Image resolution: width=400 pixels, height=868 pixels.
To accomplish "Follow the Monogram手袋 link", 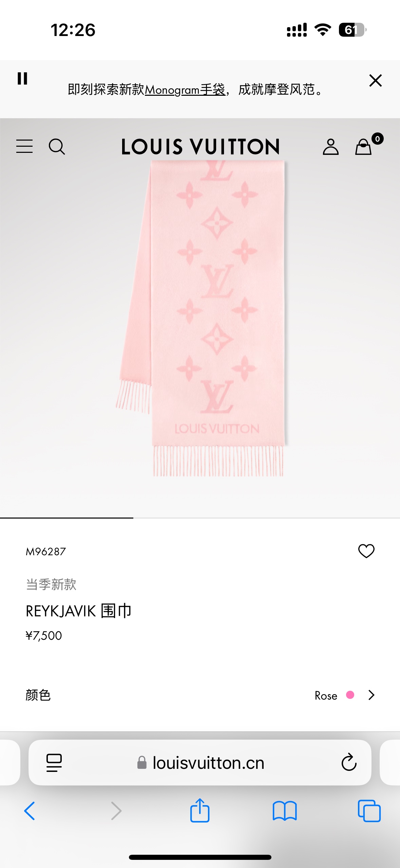I will point(185,90).
